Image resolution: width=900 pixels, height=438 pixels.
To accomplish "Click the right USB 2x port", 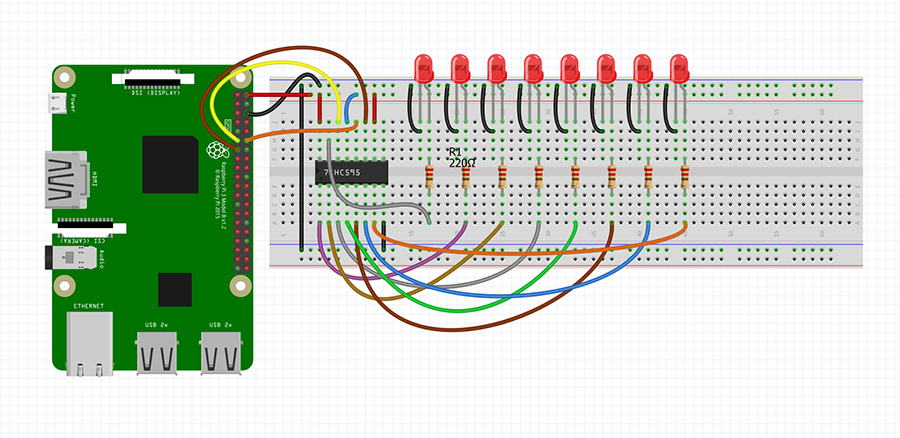I will (220, 353).
